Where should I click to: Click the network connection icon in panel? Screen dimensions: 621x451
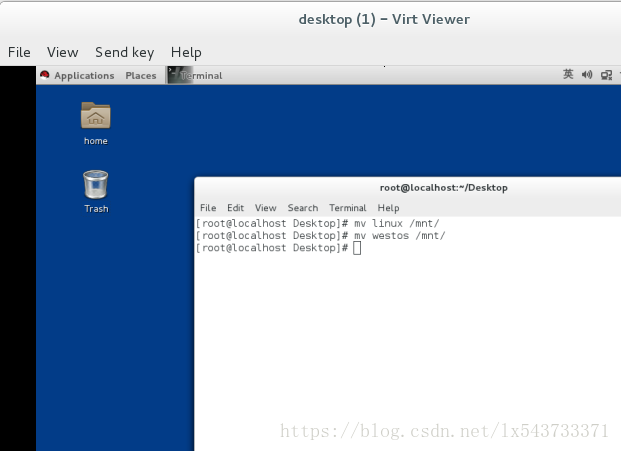pyautogui.click(x=606, y=75)
